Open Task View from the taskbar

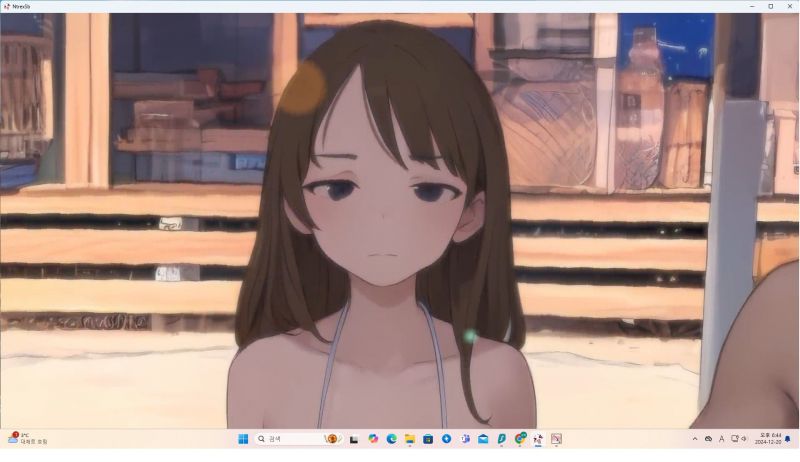pos(353,439)
